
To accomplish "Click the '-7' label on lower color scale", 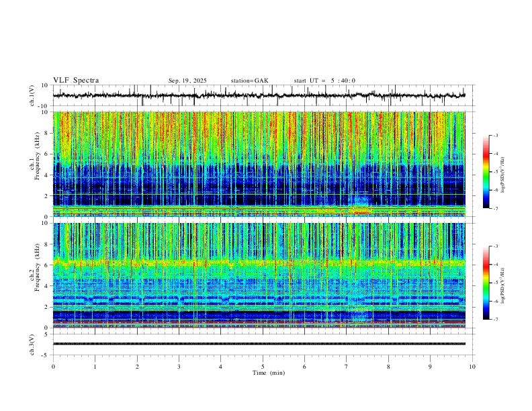I will click(x=495, y=320).
